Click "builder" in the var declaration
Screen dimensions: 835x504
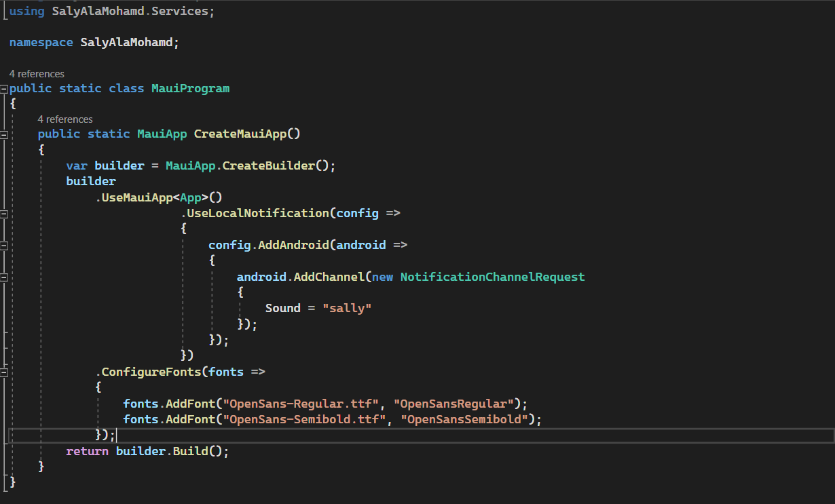119,166
